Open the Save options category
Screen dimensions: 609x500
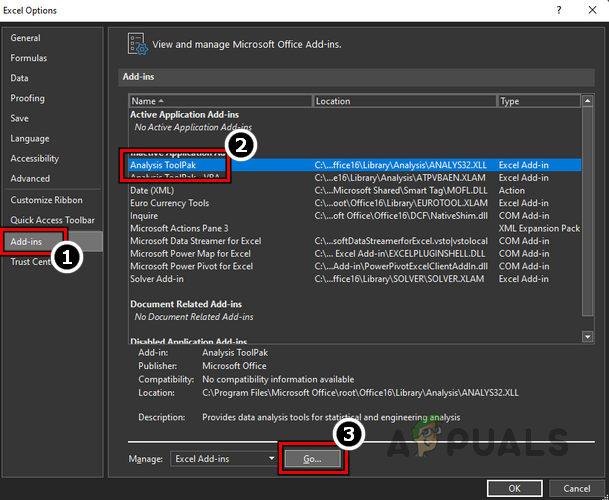click(19, 118)
